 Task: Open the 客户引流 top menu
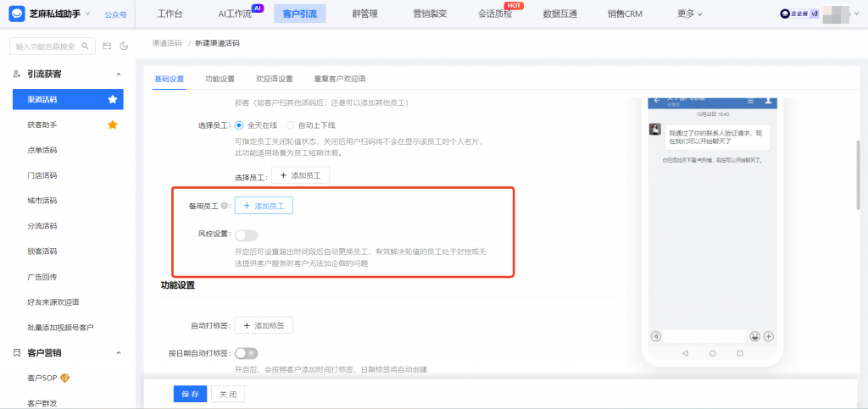[299, 14]
